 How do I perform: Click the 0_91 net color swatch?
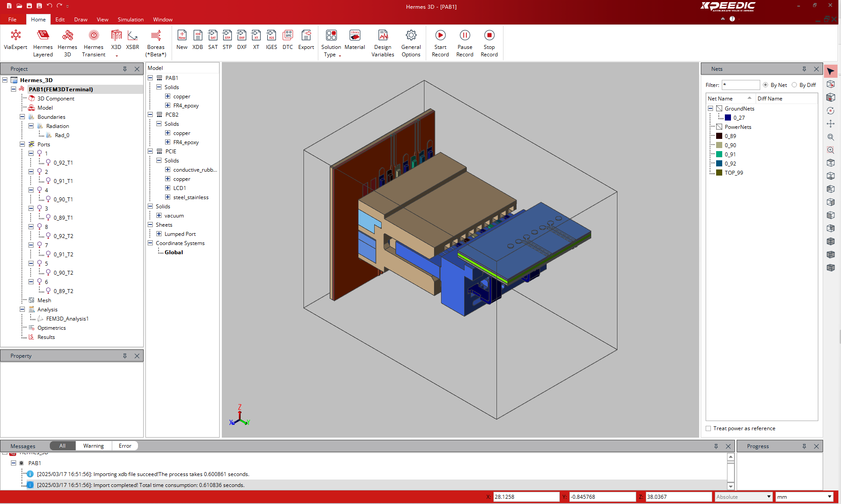[719, 154]
